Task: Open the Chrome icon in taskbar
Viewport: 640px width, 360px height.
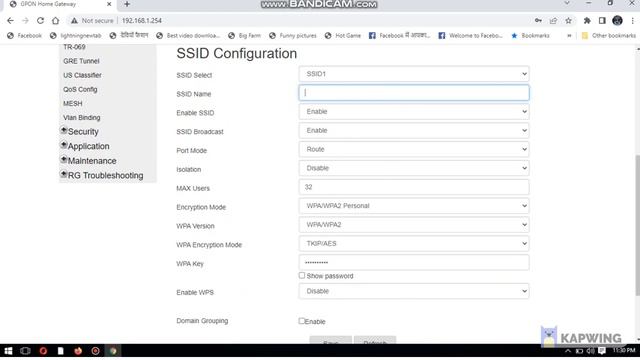Action: coord(113,351)
